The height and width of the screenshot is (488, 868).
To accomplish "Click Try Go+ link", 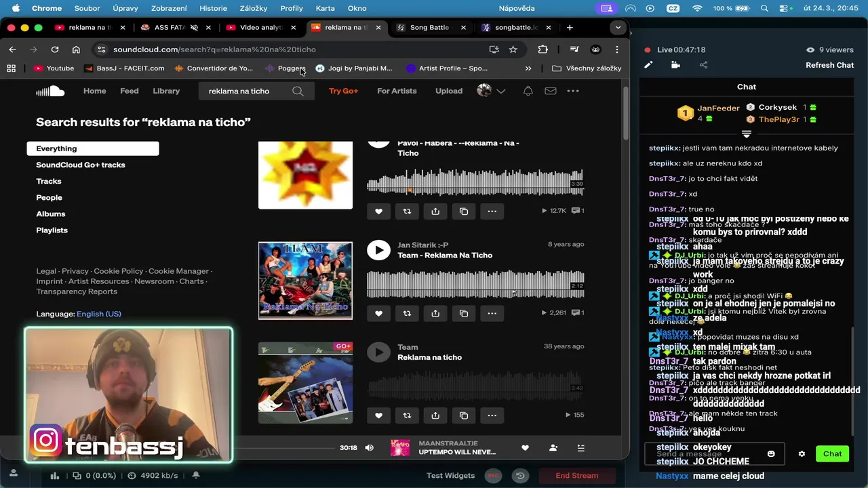I will [343, 91].
